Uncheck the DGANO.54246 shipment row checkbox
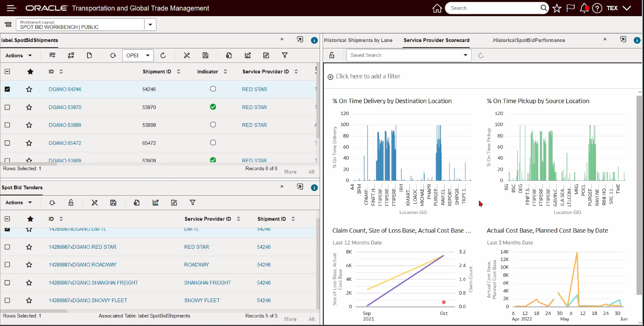The image size is (644, 326). (7, 90)
